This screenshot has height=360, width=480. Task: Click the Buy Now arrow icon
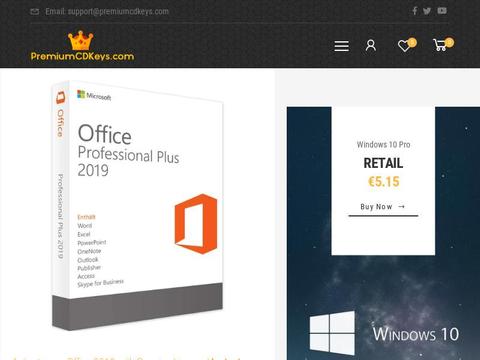[402, 207]
